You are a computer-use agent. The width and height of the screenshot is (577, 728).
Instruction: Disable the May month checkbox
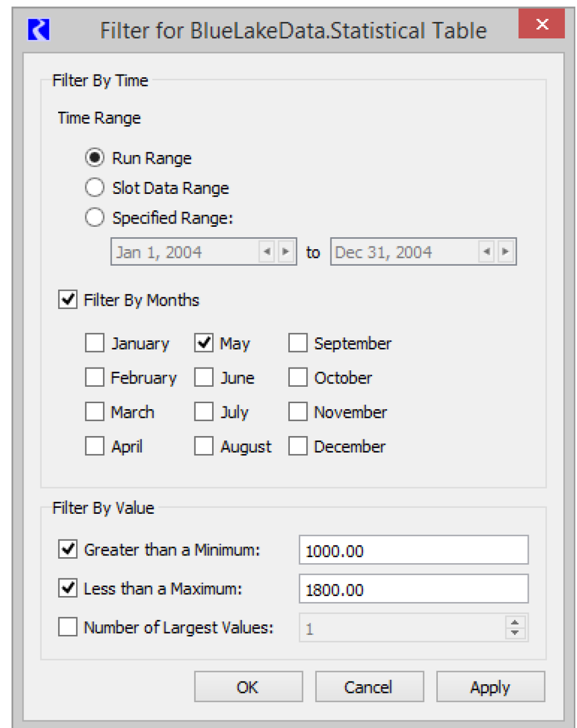(204, 343)
